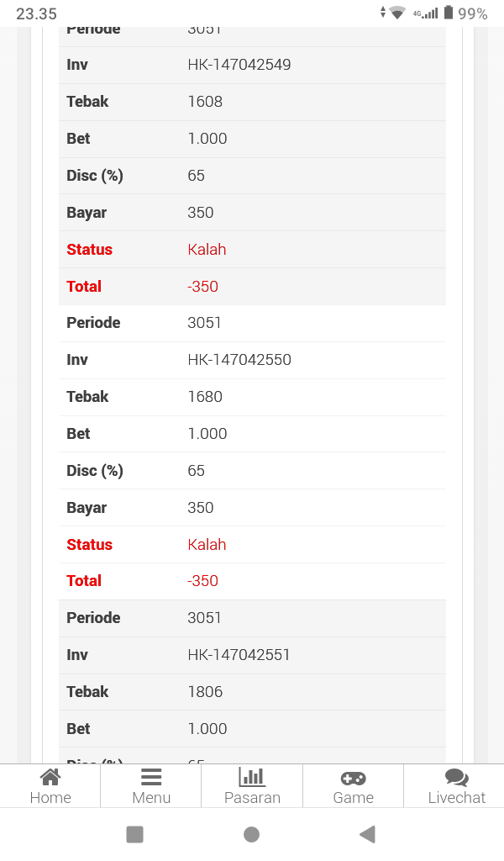
Task: Select invoice number HK-147042550
Action: tap(239, 360)
